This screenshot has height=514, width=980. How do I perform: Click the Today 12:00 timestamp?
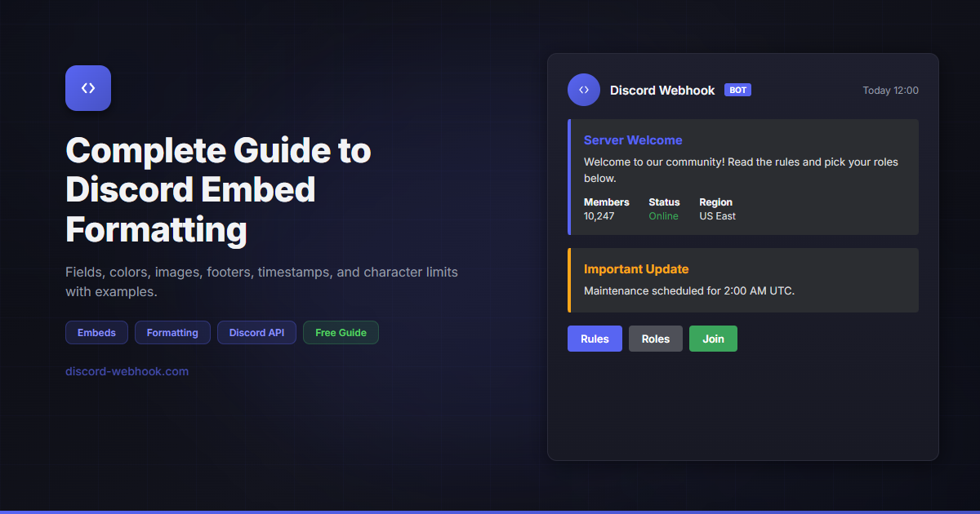click(x=890, y=91)
